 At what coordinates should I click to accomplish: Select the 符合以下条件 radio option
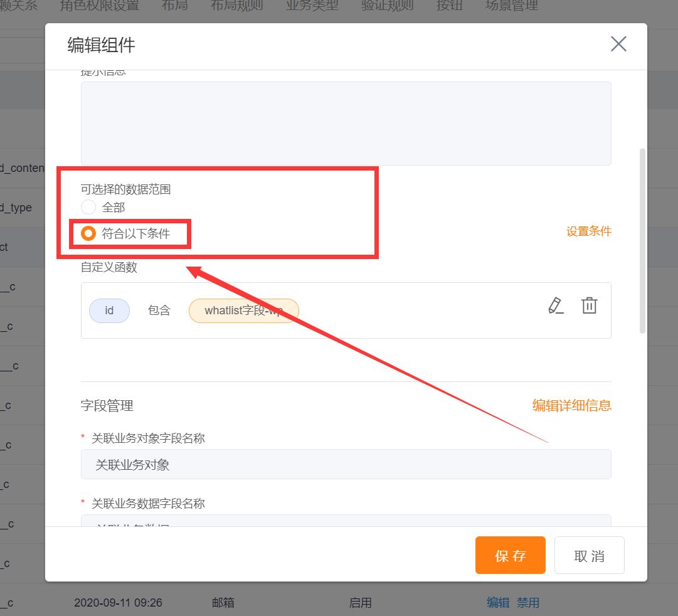[x=88, y=233]
